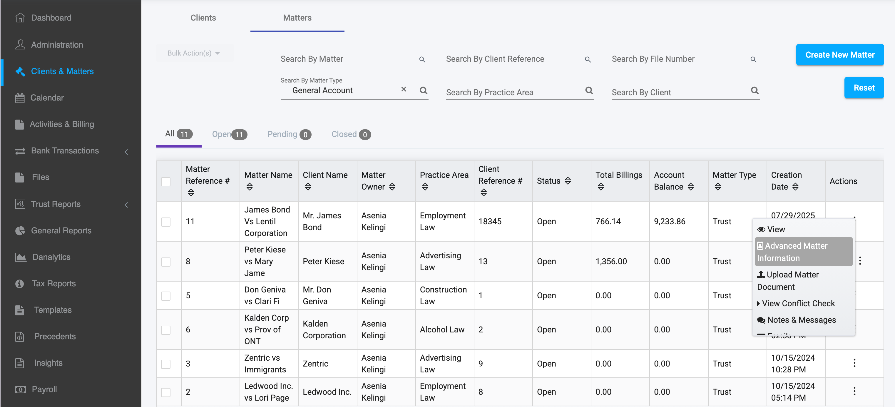Open Danalytics from the sidebar chart icon
Image resolution: width=895 pixels, height=407 pixels.
[x=20, y=257]
